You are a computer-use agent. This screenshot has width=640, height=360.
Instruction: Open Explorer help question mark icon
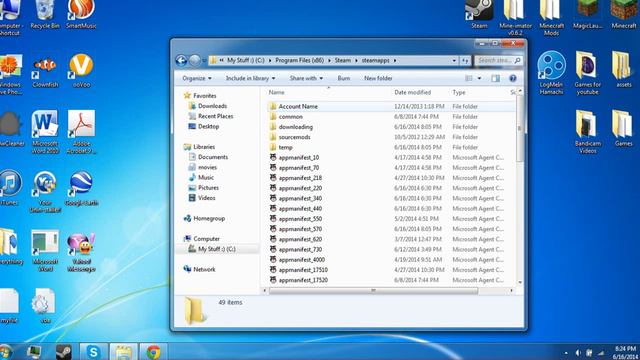pos(513,78)
